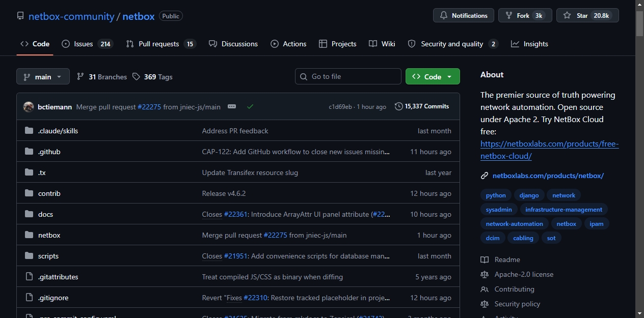Select the network-automation topic tag

pos(514,224)
